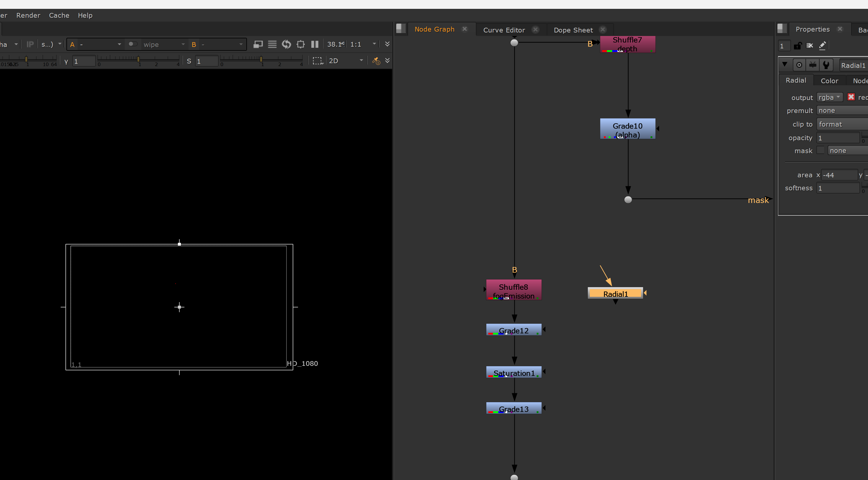Click the softness input field
Screen dimensions: 868x480
838,188
